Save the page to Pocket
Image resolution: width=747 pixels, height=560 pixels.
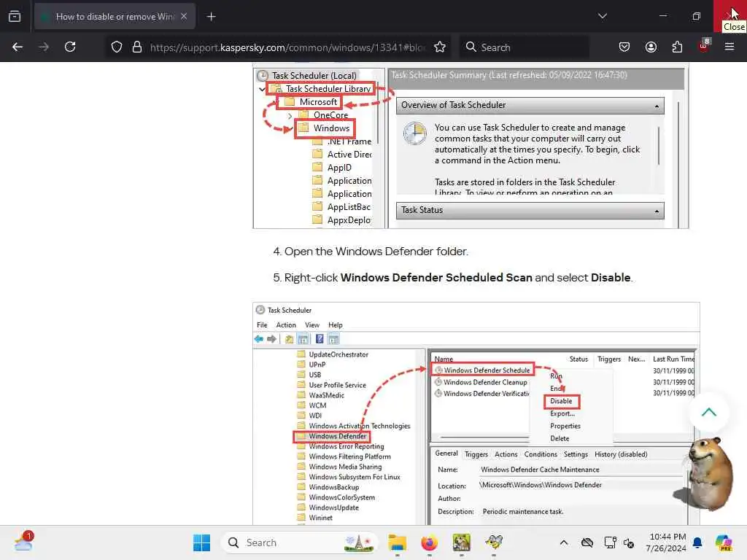[624, 47]
